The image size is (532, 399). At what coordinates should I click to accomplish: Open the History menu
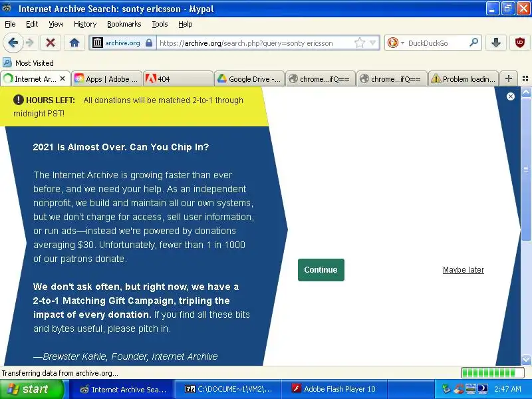click(85, 24)
